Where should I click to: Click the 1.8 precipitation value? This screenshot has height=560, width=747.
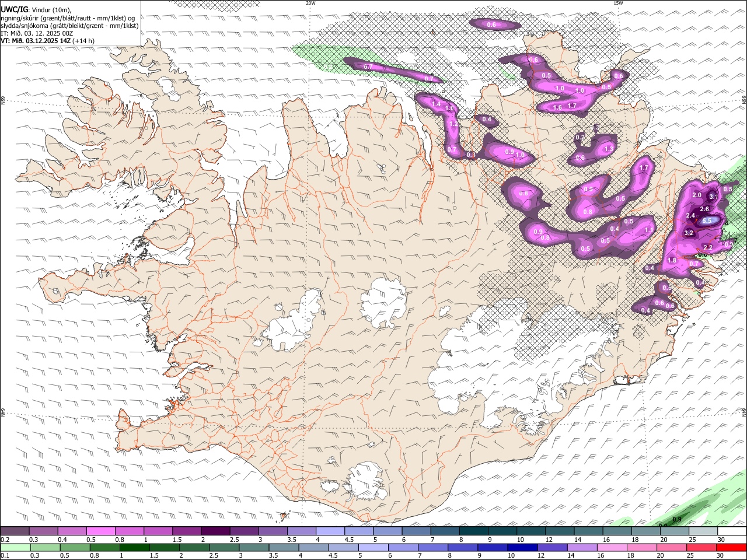click(x=672, y=260)
